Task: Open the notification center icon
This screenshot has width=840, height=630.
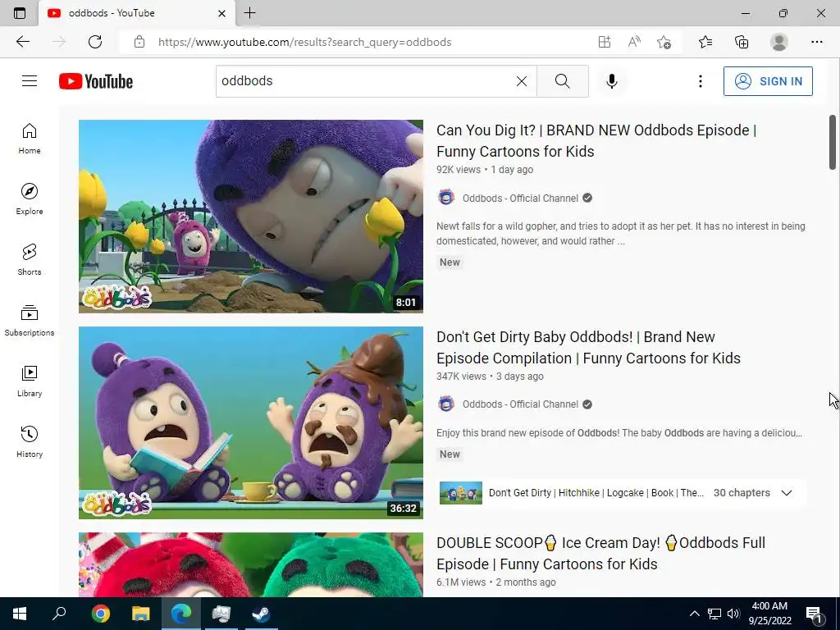Action: [814, 614]
